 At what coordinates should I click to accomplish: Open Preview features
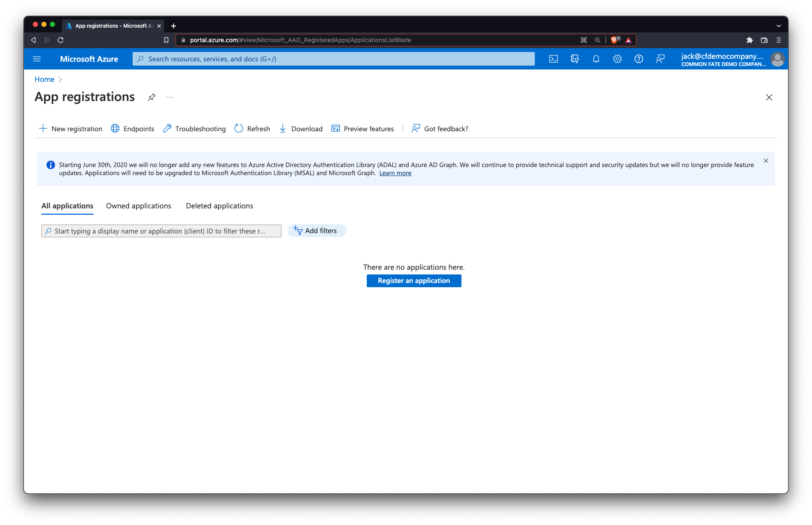click(x=362, y=129)
